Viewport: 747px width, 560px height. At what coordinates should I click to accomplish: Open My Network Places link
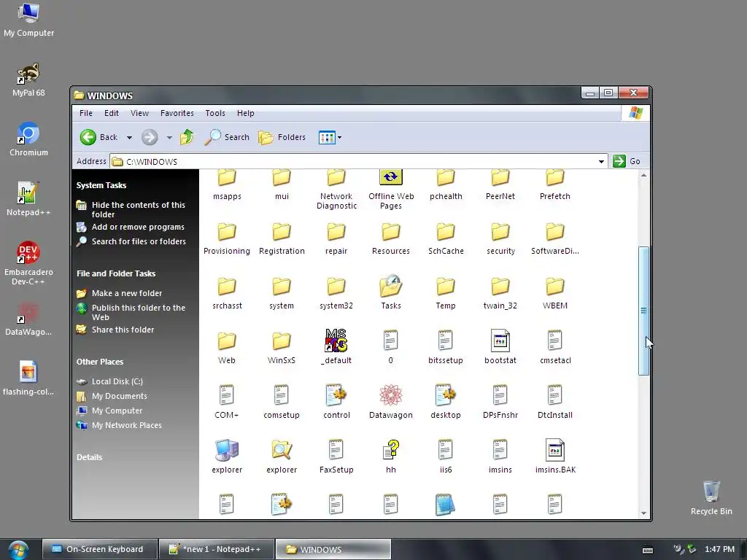click(127, 425)
